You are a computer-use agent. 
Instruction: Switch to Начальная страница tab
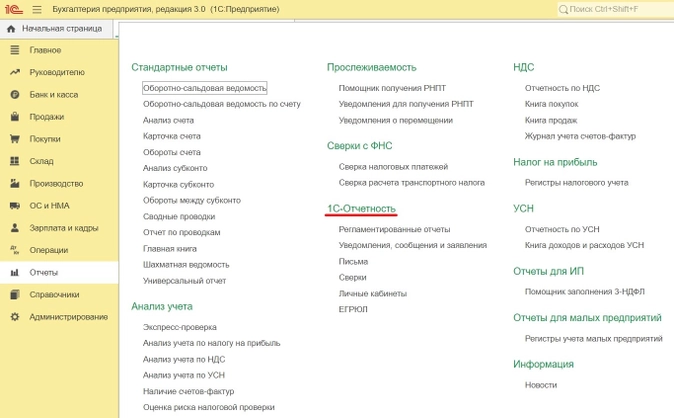coord(56,29)
